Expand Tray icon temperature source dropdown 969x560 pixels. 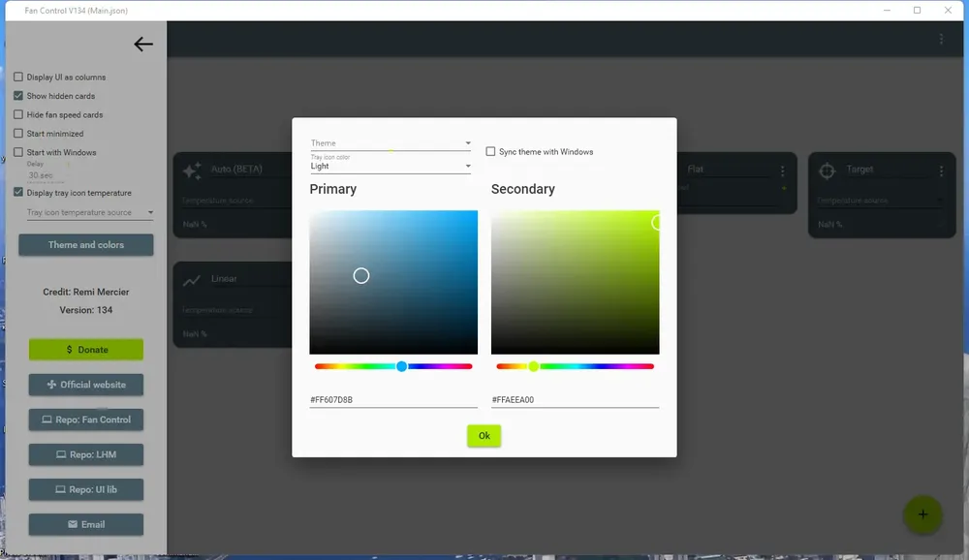click(89, 212)
